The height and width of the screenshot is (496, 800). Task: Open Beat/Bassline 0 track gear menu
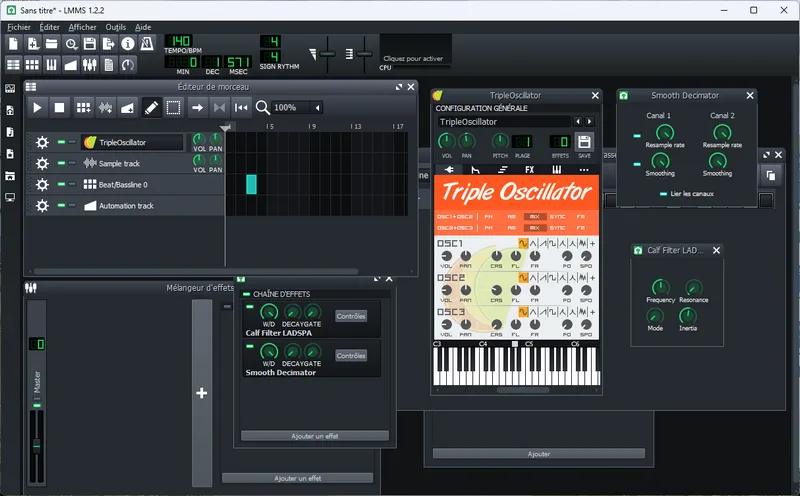pyautogui.click(x=42, y=185)
